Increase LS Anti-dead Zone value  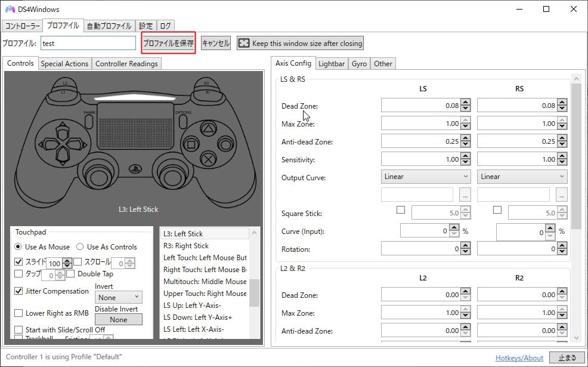(x=465, y=138)
